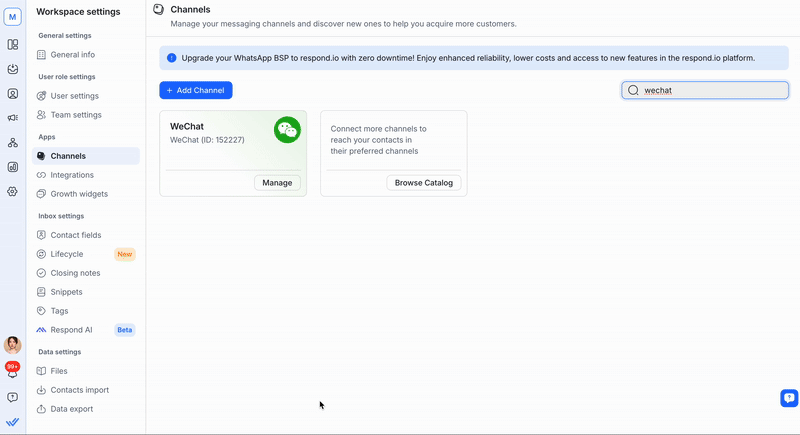Click the Add Channel button
The width and height of the screenshot is (800, 435).
tap(196, 90)
